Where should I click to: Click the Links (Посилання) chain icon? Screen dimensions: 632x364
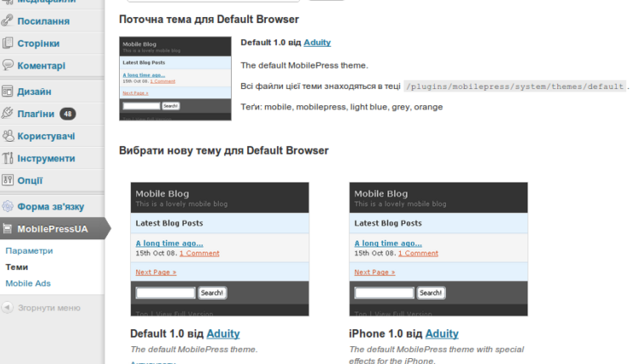click(8, 20)
